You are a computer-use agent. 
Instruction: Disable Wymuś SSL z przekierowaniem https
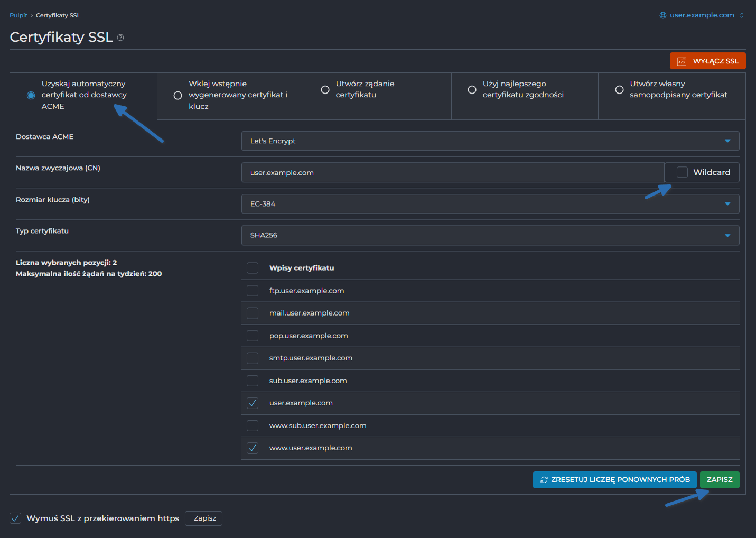point(16,518)
